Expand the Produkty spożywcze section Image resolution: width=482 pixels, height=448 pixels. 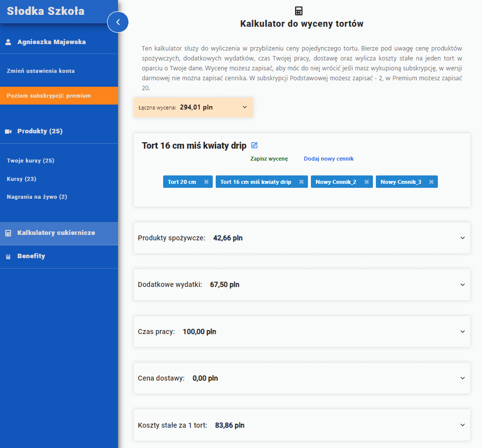462,238
